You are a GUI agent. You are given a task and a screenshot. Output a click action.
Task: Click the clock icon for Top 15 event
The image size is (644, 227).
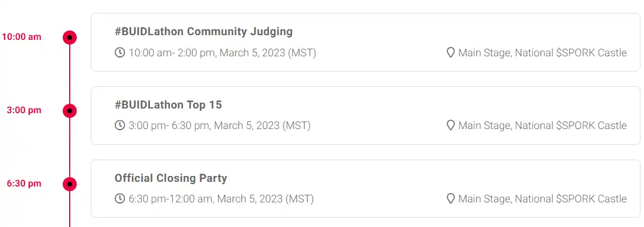coord(120,126)
